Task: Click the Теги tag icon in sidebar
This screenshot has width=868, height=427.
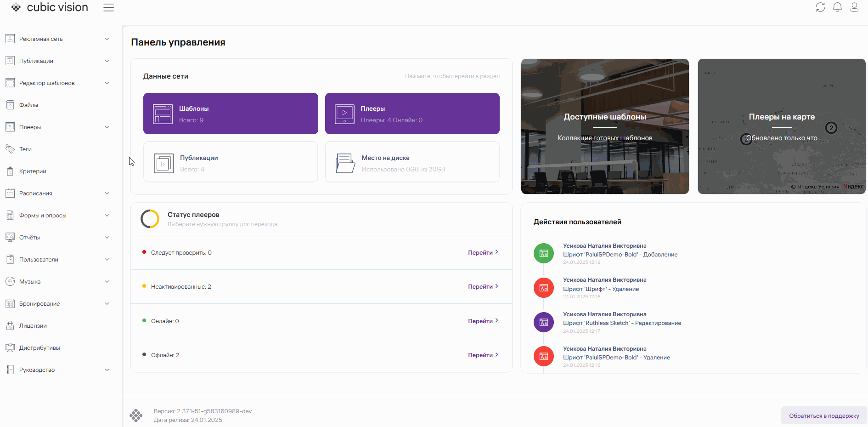Action: [10, 149]
